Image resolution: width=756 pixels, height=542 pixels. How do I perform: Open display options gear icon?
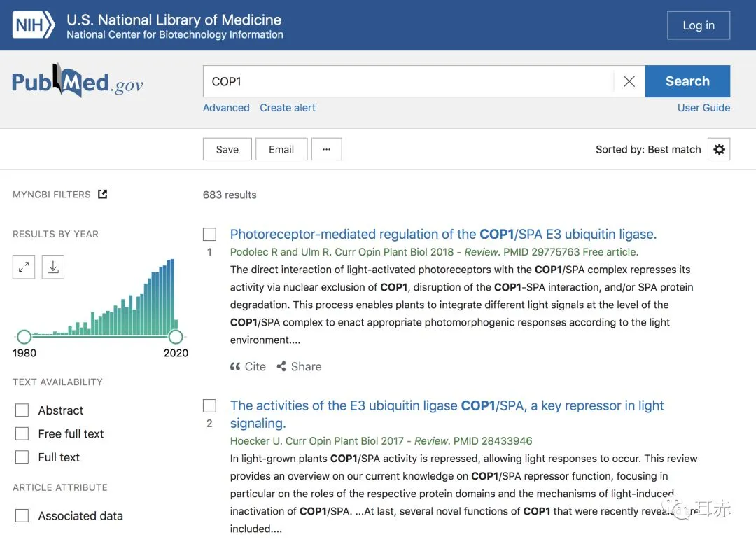[719, 149]
